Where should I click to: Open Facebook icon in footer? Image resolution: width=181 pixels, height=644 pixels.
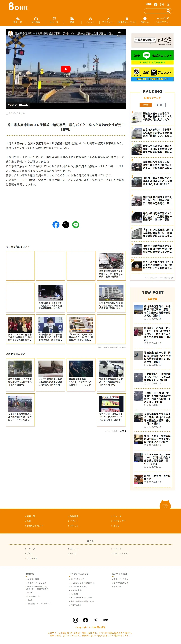(85, 620)
